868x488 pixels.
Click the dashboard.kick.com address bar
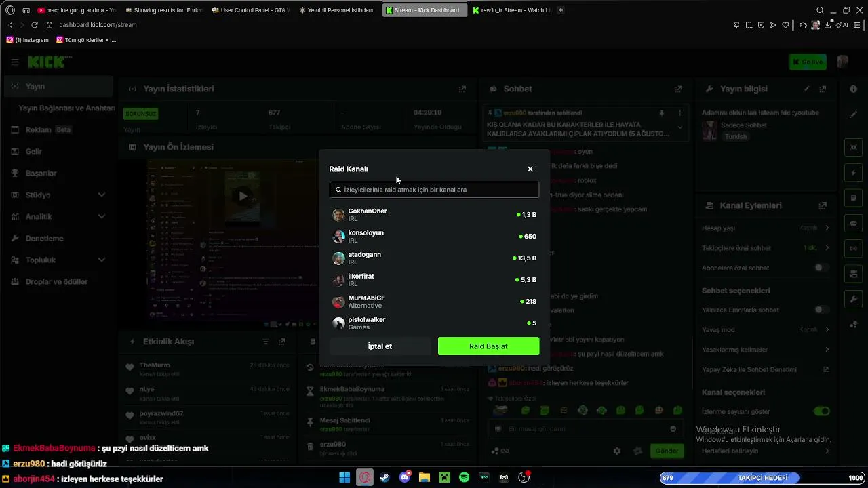(98, 25)
